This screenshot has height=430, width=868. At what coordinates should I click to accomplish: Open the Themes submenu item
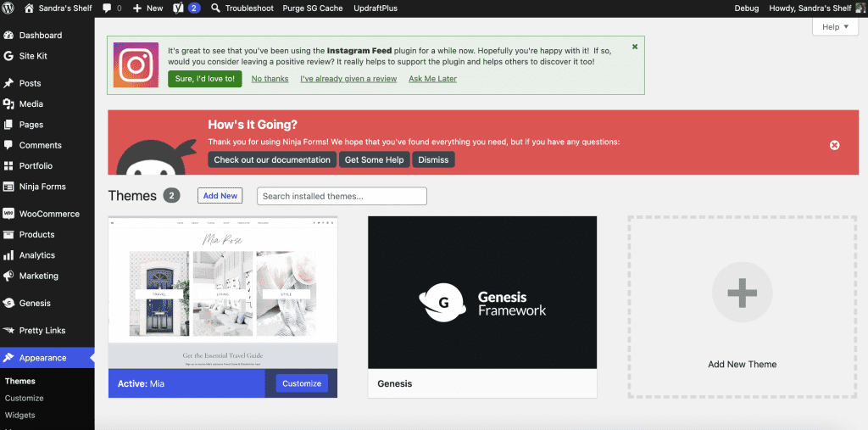coord(20,382)
